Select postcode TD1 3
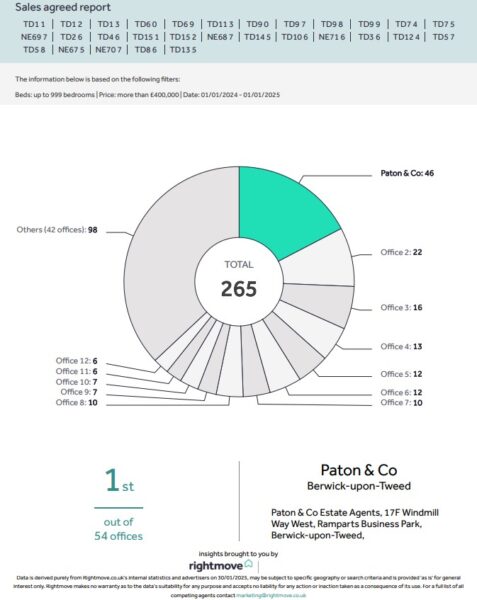This screenshot has width=477, height=600. click(x=109, y=24)
